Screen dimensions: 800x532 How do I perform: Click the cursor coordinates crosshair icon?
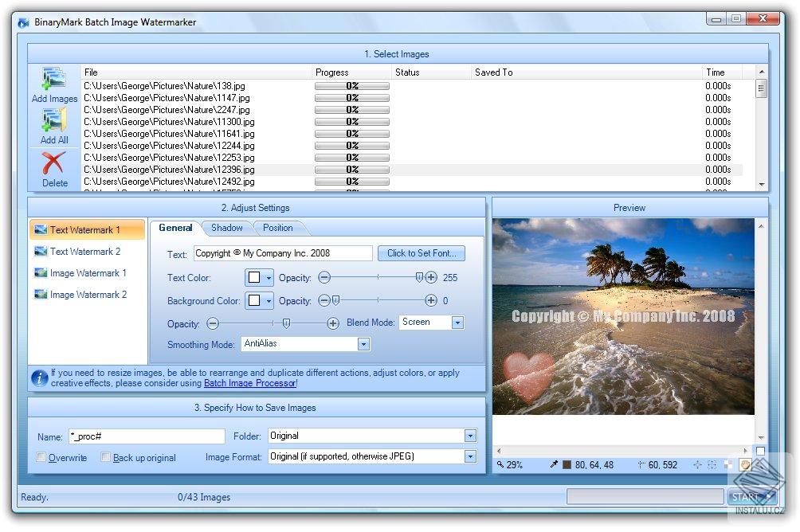pyautogui.click(x=641, y=464)
